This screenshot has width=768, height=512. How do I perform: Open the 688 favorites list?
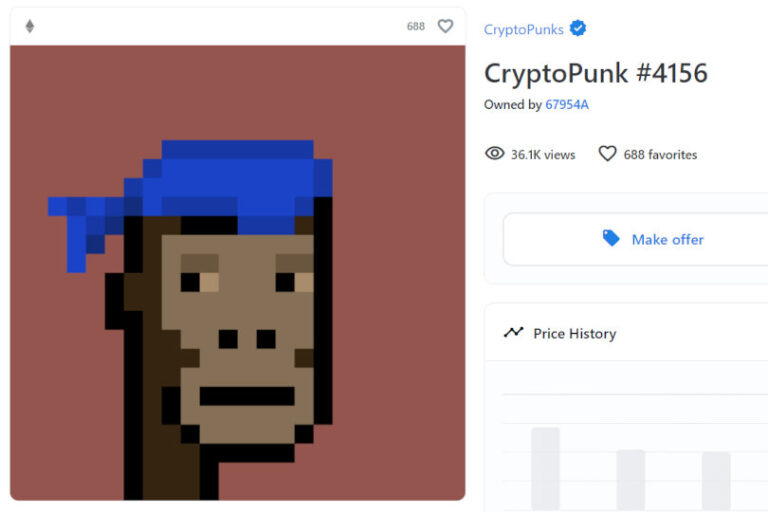click(x=660, y=155)
